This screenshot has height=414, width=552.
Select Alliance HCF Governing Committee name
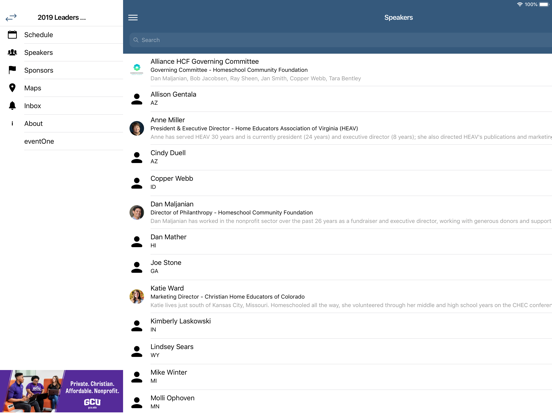[205, 61]
